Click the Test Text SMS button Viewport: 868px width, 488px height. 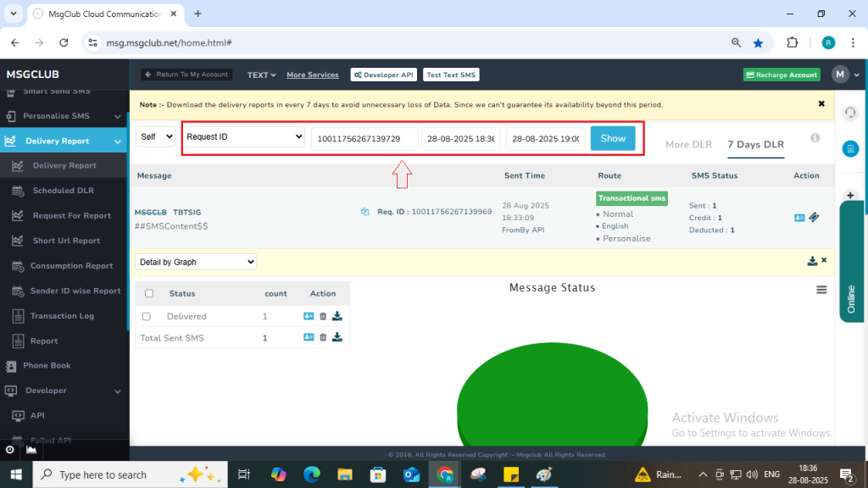[x=451, y=75]
